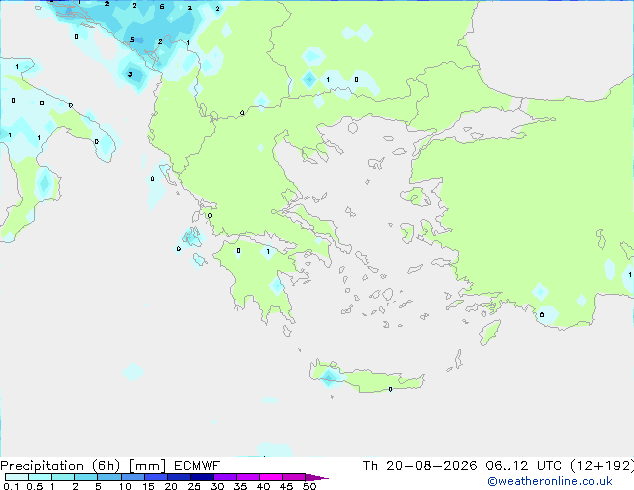Screen dimensions: 634x490
Task: Click the value '1' over the northern Peloponnese
Action: 268,252
